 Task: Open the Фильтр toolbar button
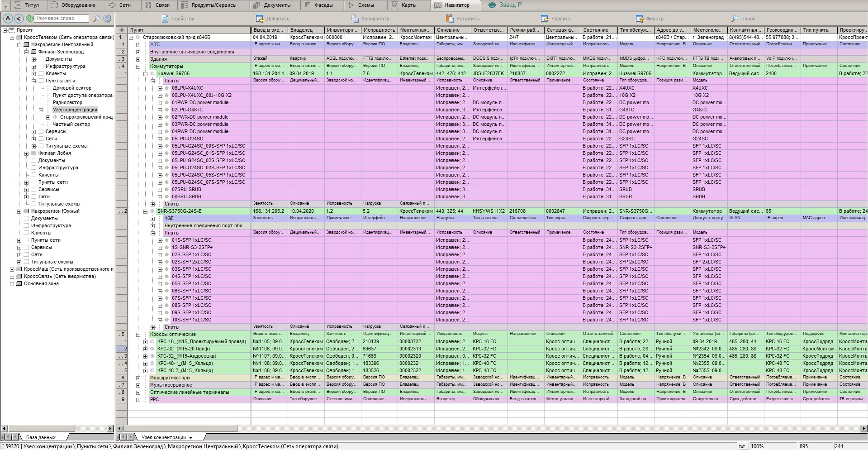point(650,19)
